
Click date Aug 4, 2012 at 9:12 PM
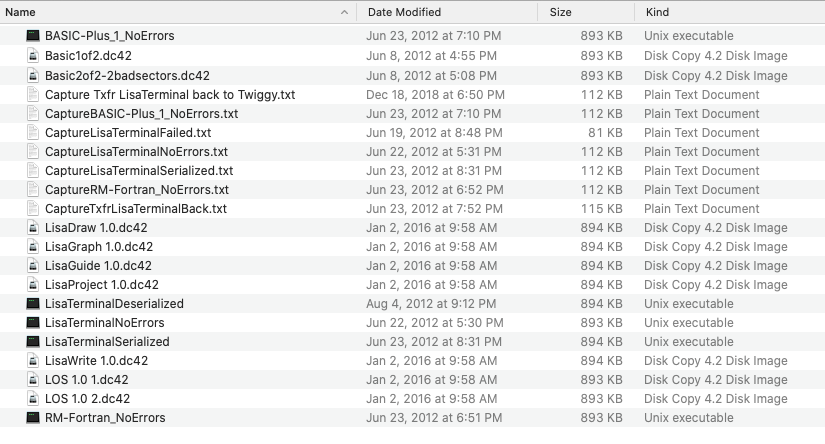(431, 304)
